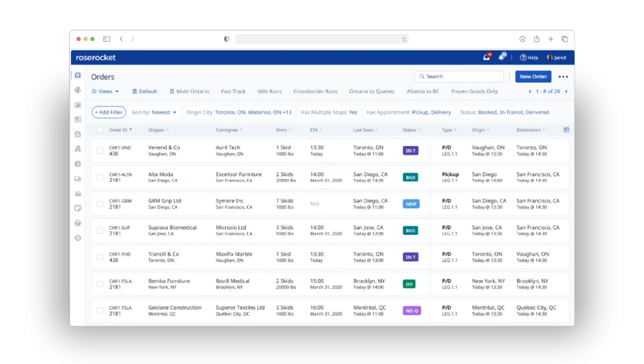Select the Suprava Biomedical order checkbox
Image resolution: width=644 pixels, height=364 pixels.
(100, 230)
